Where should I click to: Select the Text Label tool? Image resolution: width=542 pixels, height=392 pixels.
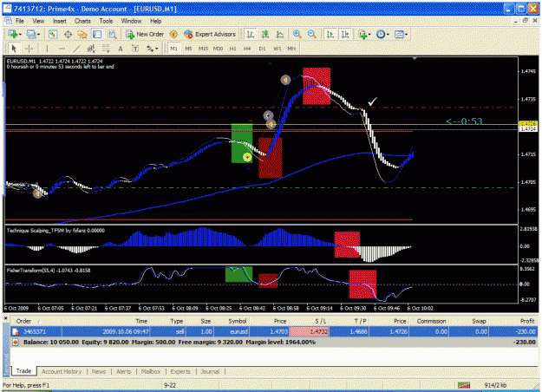pos(135,49)
